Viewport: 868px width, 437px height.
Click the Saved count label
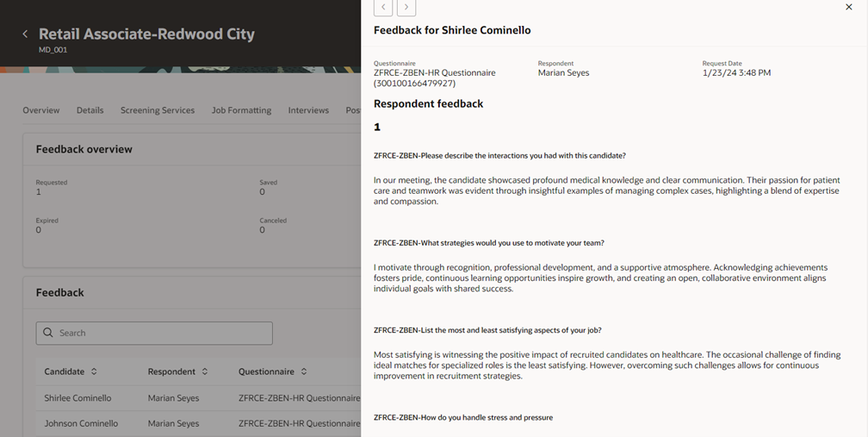pyautogui.click(x=269, y=182)
